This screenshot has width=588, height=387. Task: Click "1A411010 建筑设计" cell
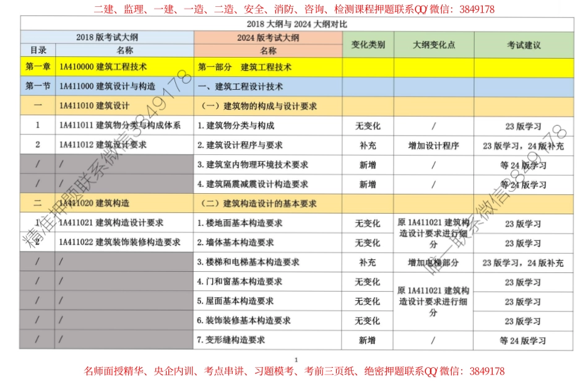coord(124,105)
